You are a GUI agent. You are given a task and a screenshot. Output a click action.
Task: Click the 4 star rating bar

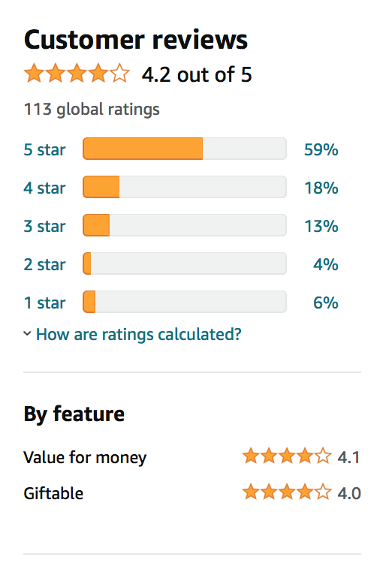[x=185, y=187]
